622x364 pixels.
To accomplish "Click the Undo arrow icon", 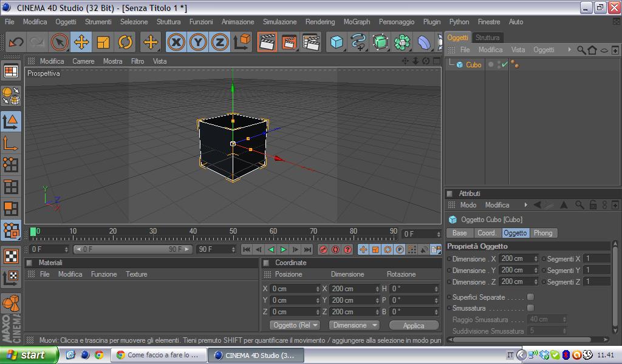I will pyautogui.click(x=15, y=42).
